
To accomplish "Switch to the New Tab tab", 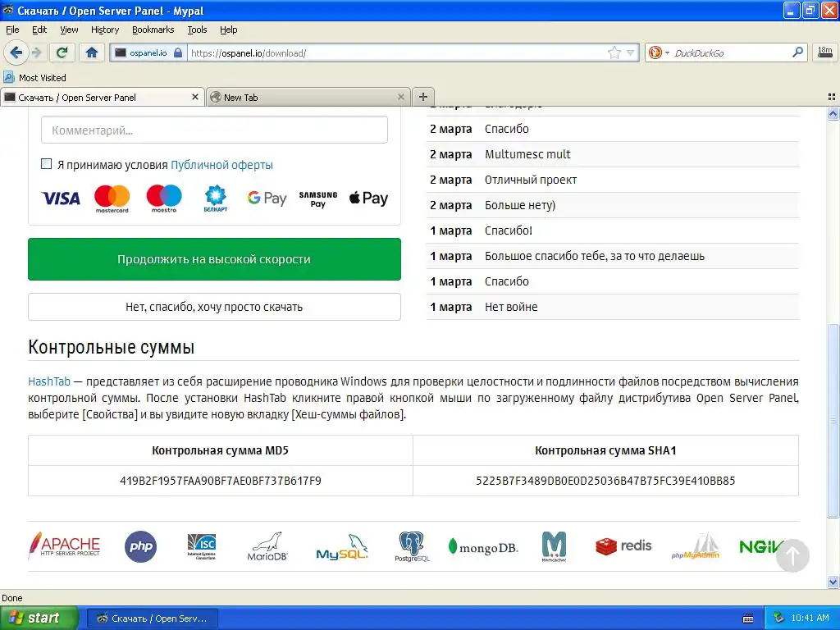I will click(x=308, y=97).
